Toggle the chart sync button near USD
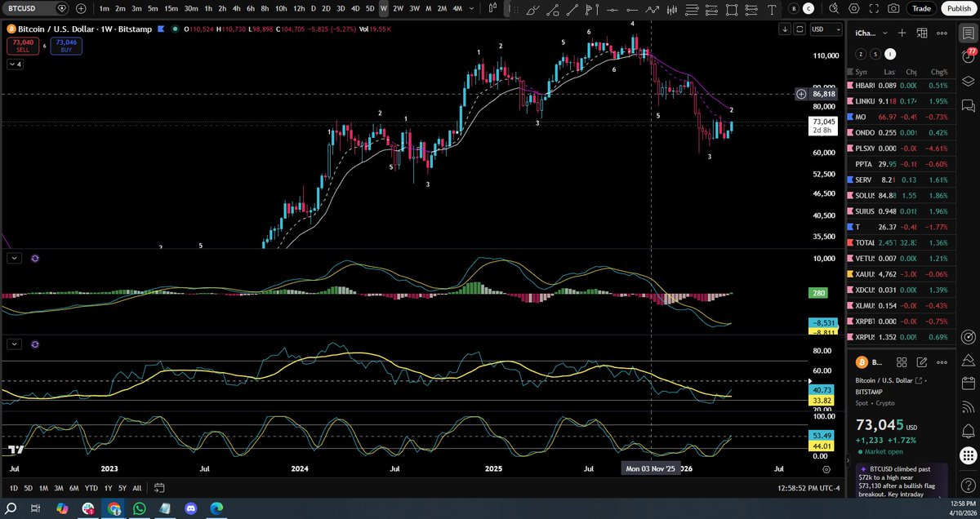 tap(799, 29)
